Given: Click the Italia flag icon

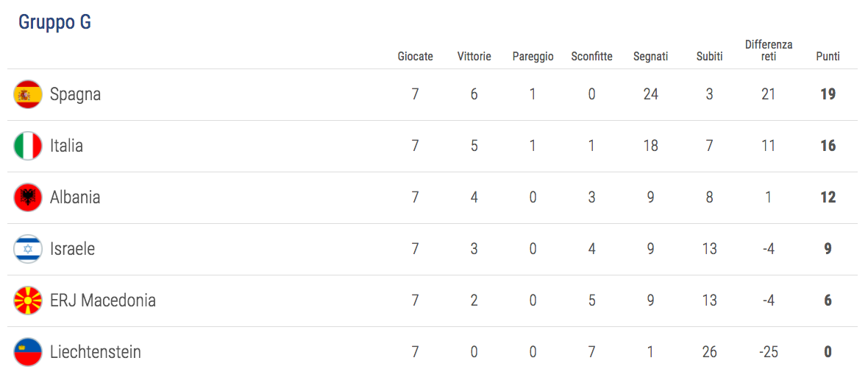Looking at the screenshot, I should (x=28, y=146).
